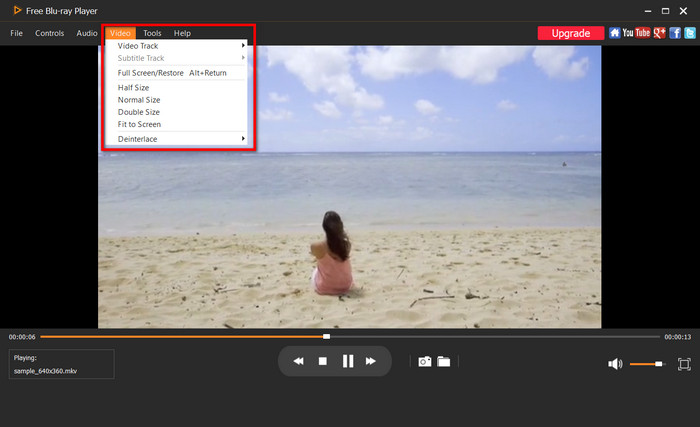Image resolution: width=700 pixels, height=427 pixels.
Task: Click the beach video frame
Action: 350,187
